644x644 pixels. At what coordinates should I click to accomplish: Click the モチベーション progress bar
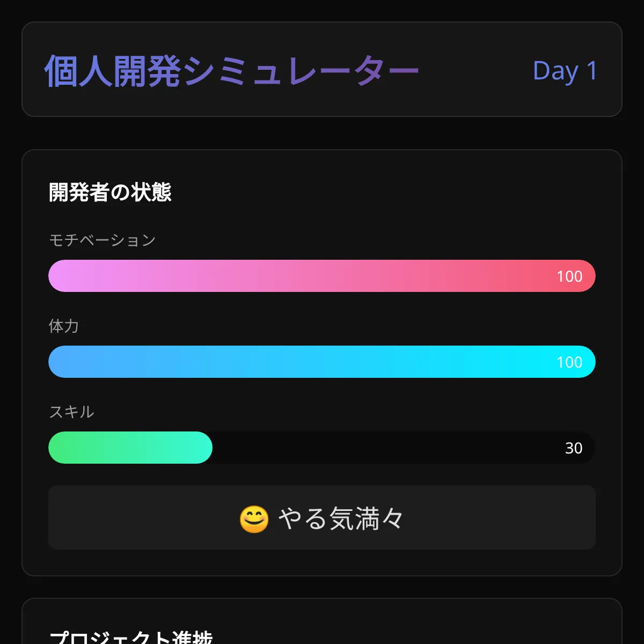click(322, 276)
